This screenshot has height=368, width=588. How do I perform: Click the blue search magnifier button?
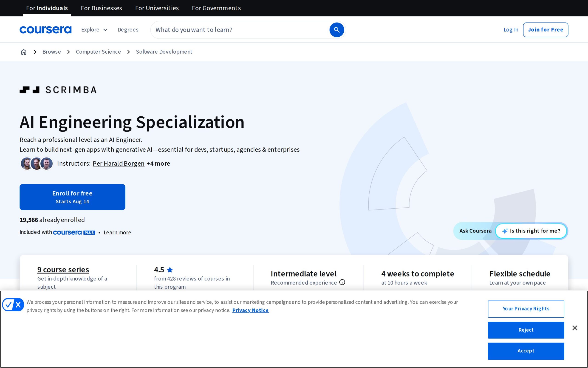click(336, 30)
